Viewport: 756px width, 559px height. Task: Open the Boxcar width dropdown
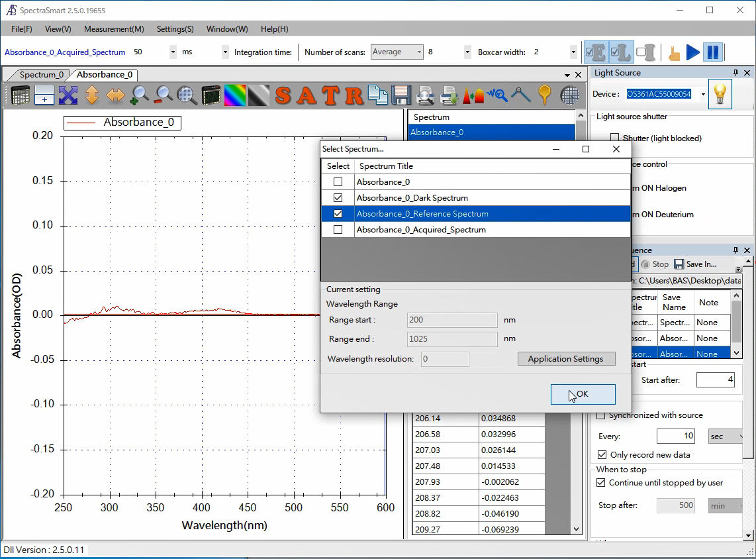click(573, 52)
